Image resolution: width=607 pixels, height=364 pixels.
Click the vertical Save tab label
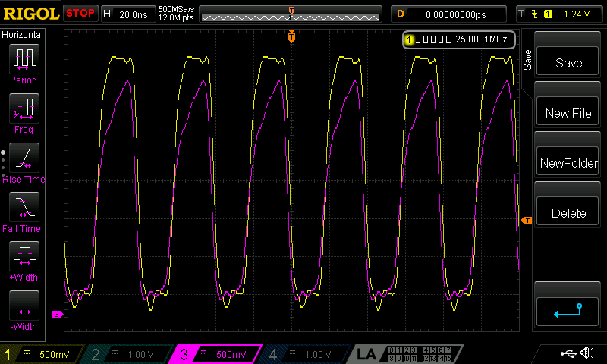527,60
